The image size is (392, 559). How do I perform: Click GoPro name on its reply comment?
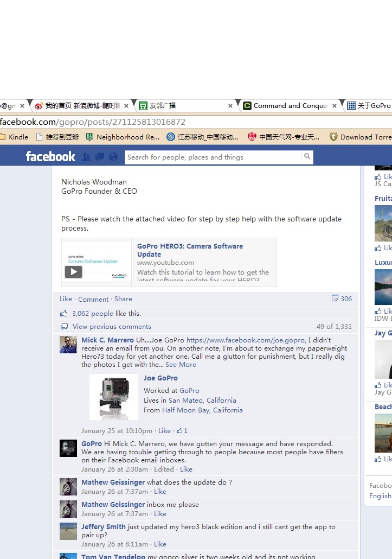92,444
